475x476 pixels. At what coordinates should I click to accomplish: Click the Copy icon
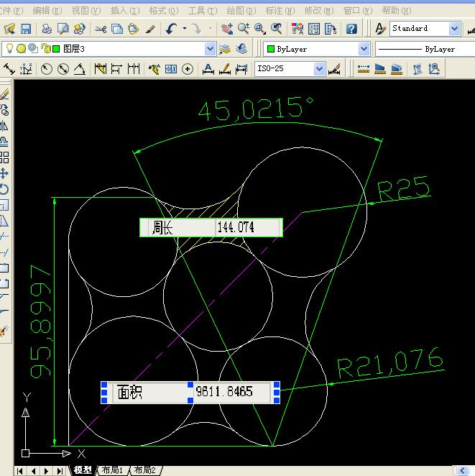[117, 29]
